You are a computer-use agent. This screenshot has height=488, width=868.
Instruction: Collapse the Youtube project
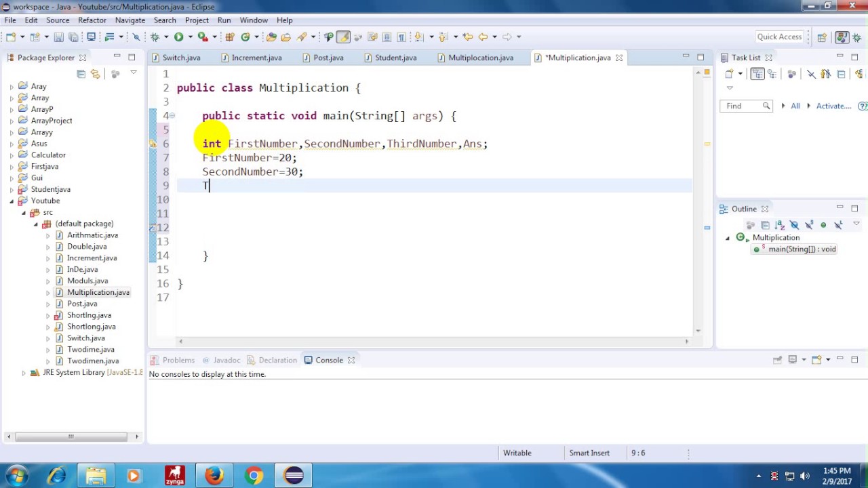click(11, 201)
